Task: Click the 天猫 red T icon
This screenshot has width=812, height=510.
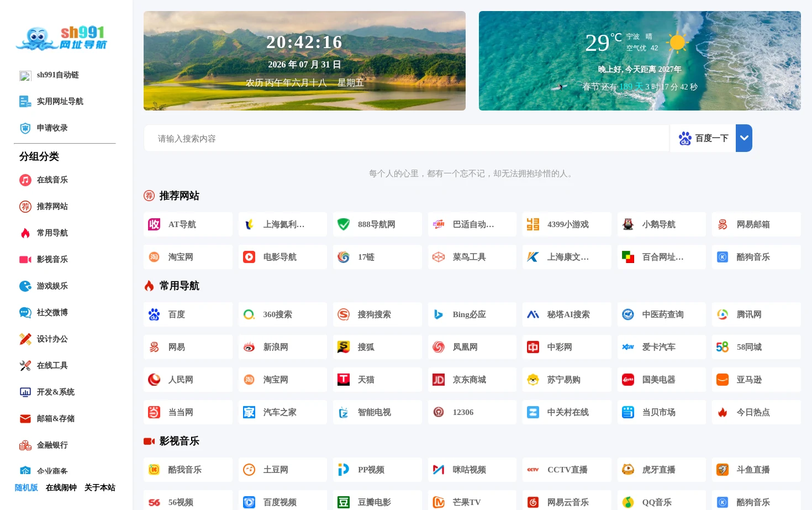Action: pos(344,380)
